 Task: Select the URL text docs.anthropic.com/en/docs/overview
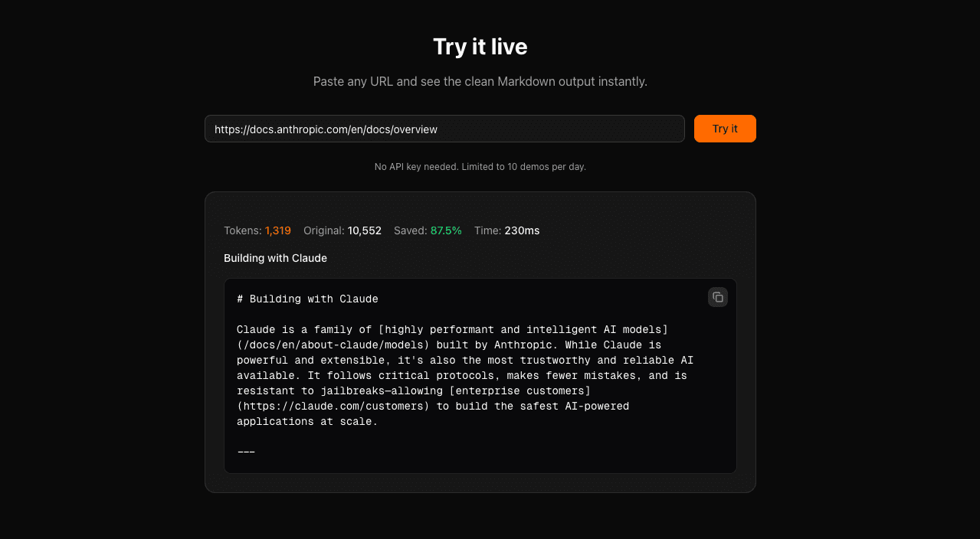tap(326, 129)
